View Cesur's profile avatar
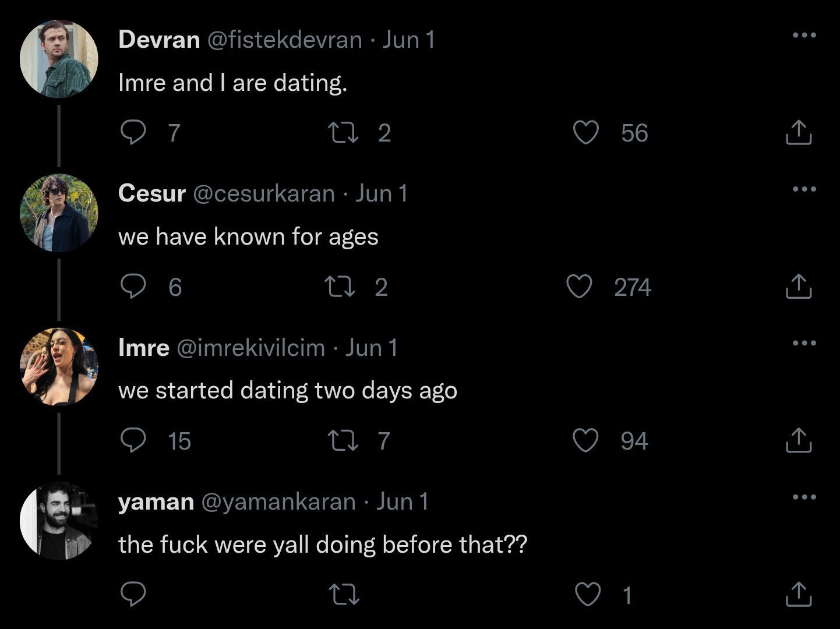The height and width of the screenshot is (629, 840). 59,213
